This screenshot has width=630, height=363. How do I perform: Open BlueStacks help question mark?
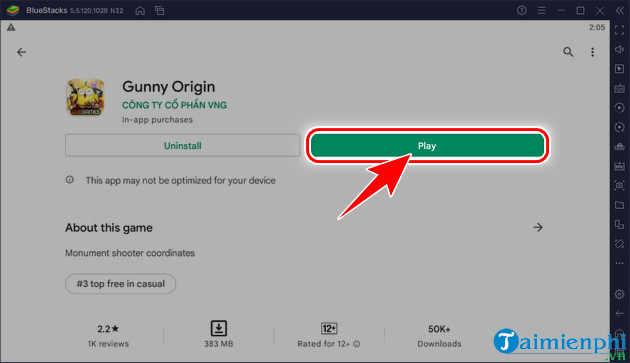pos(522,10)
